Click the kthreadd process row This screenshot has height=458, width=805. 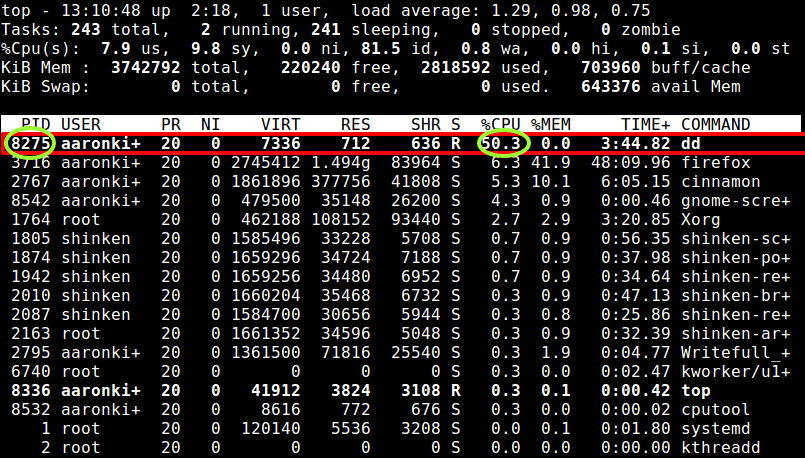click(402, 448)
